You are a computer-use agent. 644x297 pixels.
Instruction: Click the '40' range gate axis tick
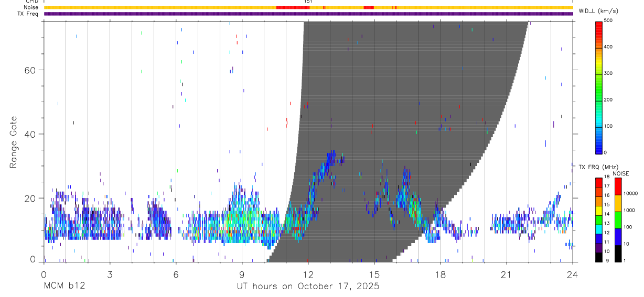[30, 134]
